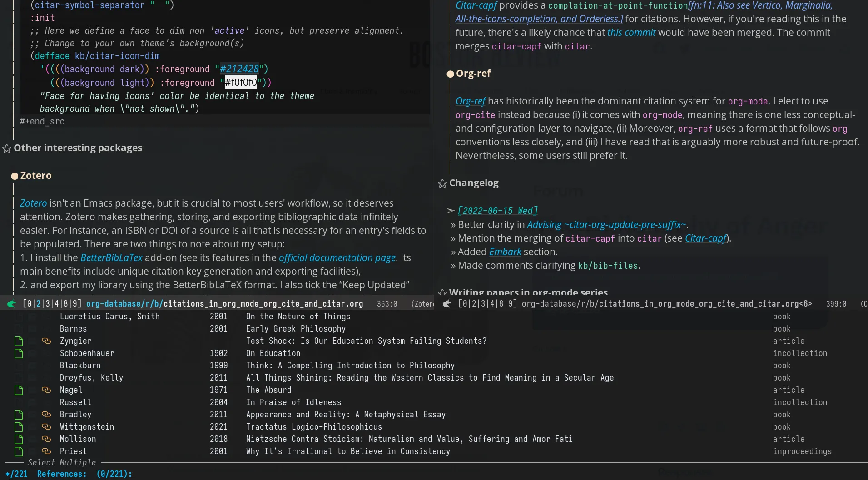868x480 pixels.
Task: Fold the Changelog heading star
Action: [x=442, y=183]
